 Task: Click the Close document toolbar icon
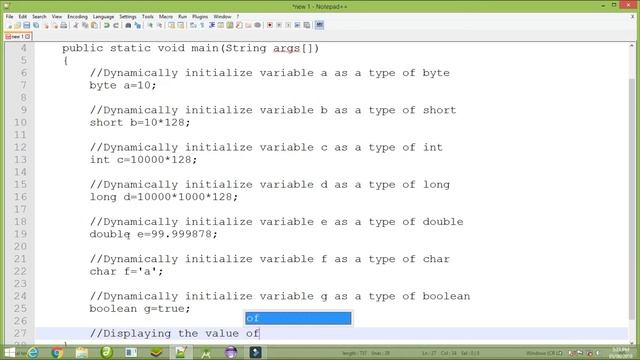[x=46, y=25]
